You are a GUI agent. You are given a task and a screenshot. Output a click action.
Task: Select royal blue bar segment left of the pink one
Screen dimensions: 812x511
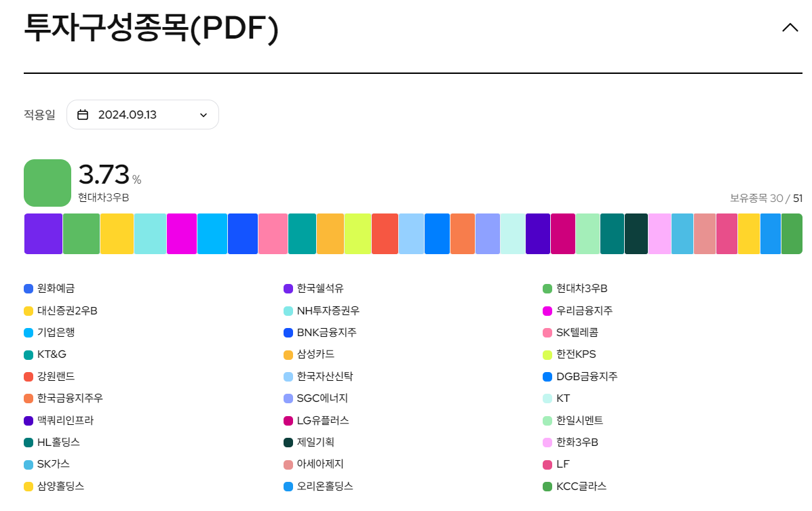243,234
